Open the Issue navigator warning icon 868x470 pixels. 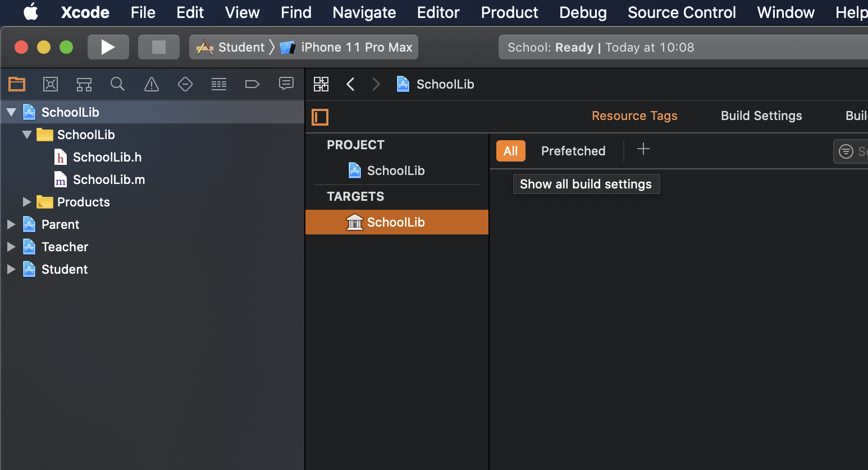point(152,84)
